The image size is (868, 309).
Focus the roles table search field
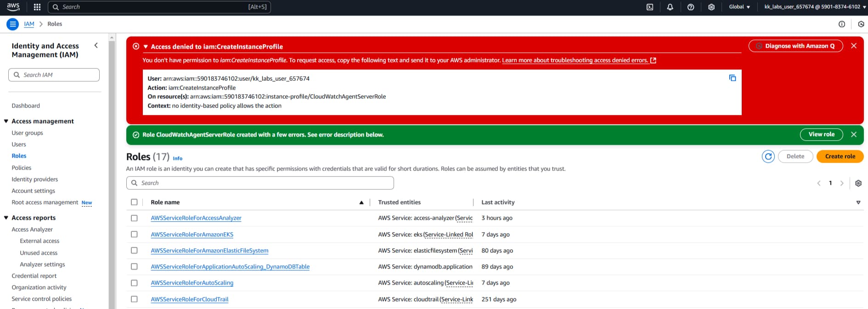(x=260, y=183)
